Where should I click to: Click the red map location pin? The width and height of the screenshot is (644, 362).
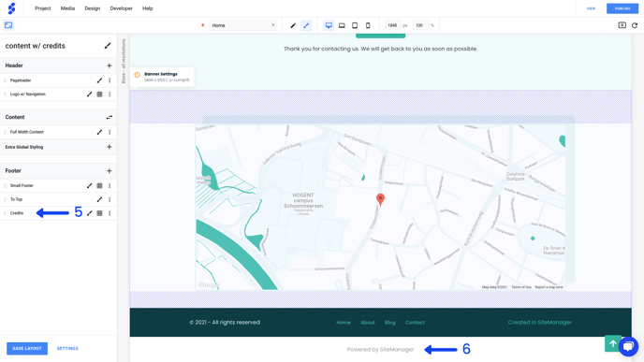(380, 199)
